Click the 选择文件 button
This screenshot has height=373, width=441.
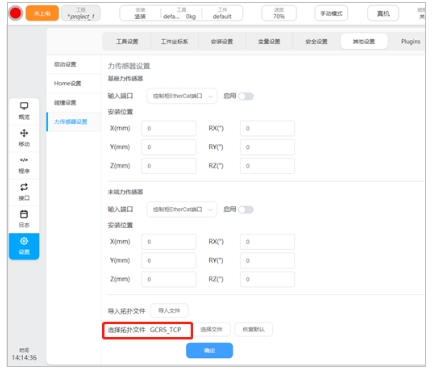pos(211,329)
